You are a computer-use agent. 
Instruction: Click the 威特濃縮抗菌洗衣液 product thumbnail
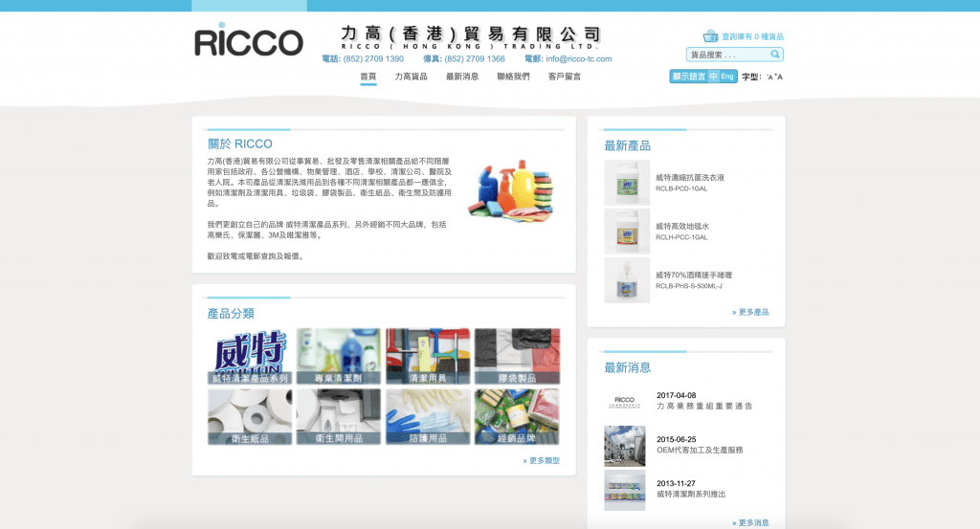click(x=627, y=183)
